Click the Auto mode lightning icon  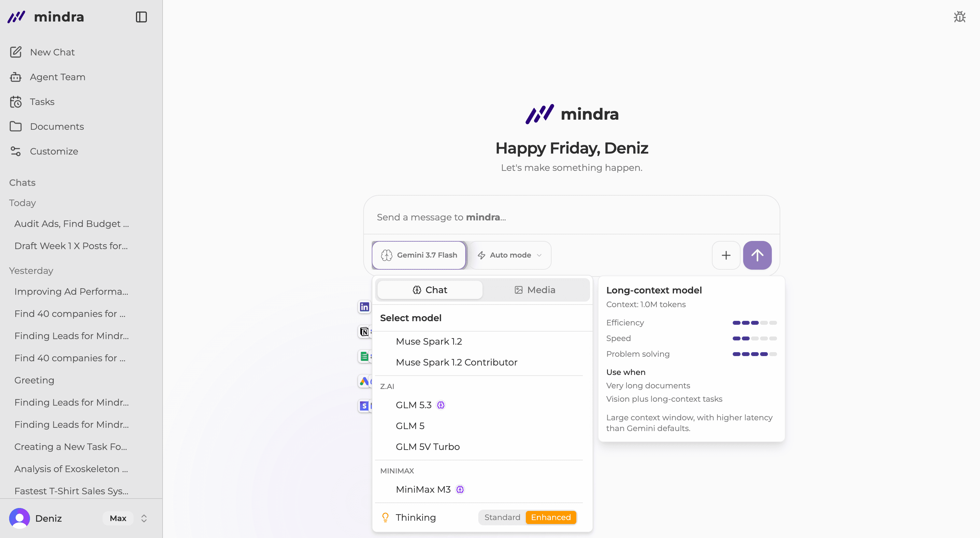[481, 255]
